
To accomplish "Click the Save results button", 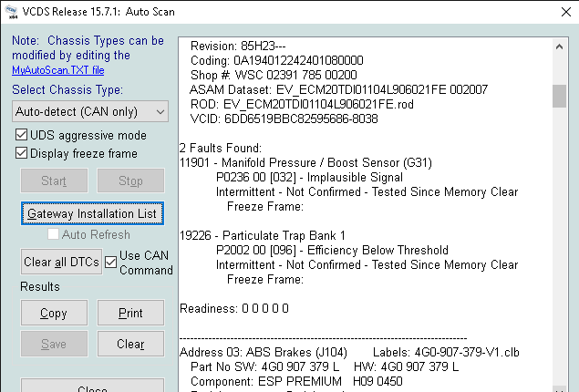I will point(55,344).
